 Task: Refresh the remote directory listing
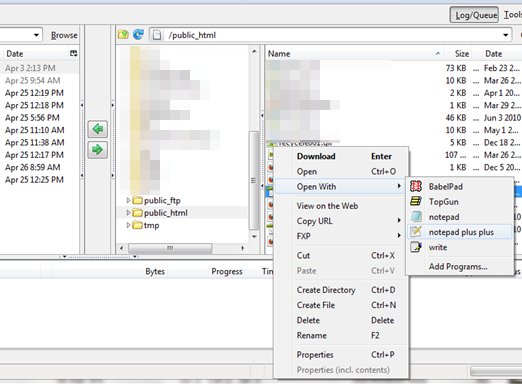[x=138, y=34]
